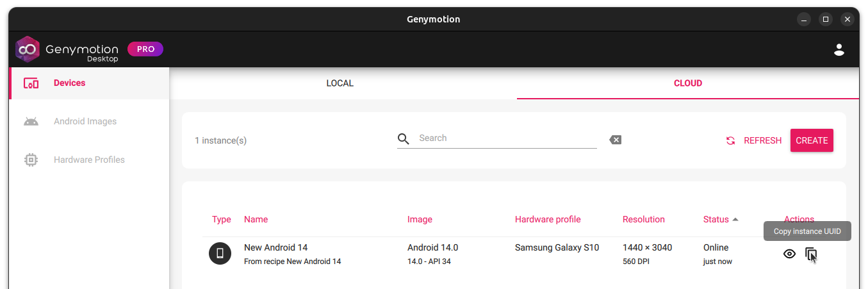Select the CLOUD tab

click(x=687, y=83)
